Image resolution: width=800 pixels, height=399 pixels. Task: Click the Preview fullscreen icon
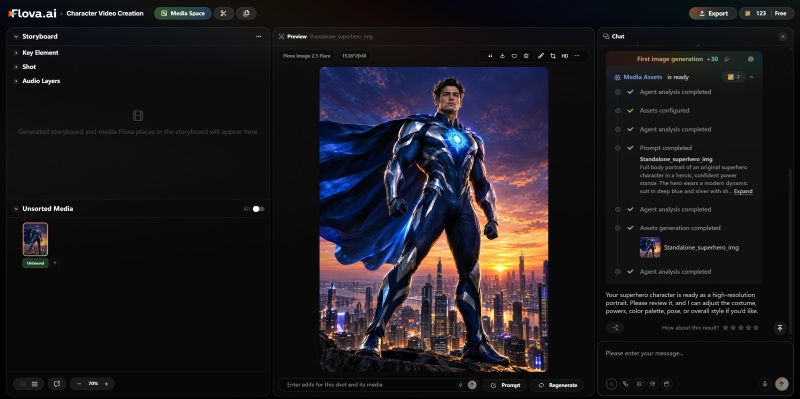281,37
